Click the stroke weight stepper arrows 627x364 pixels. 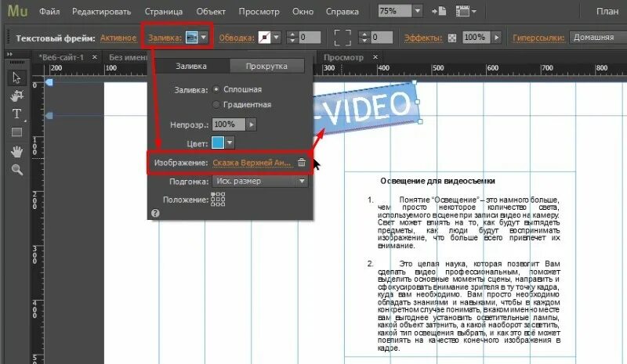point(292,38)
